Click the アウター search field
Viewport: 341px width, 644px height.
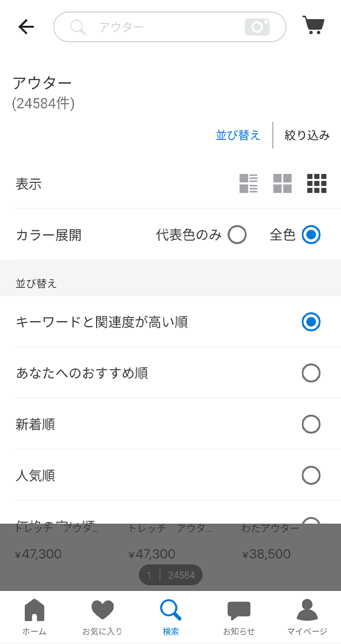tap(159, 27)
